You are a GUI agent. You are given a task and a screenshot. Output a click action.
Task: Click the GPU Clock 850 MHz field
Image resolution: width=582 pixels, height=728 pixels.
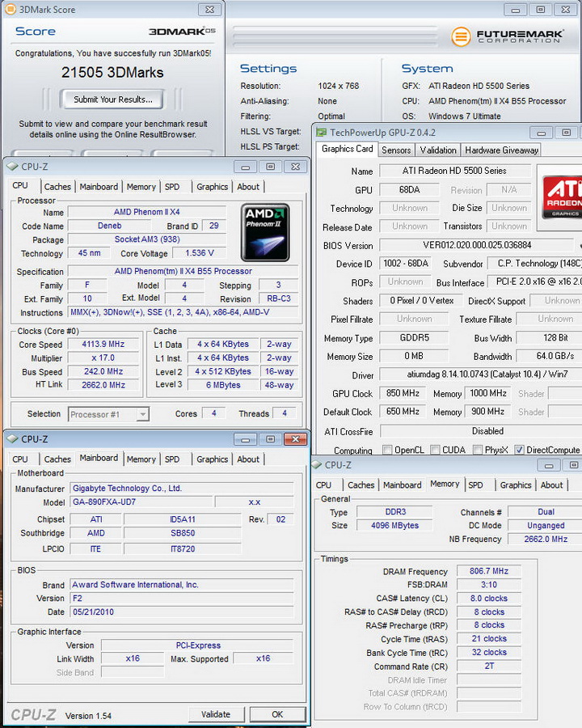(x=402, y=393)
